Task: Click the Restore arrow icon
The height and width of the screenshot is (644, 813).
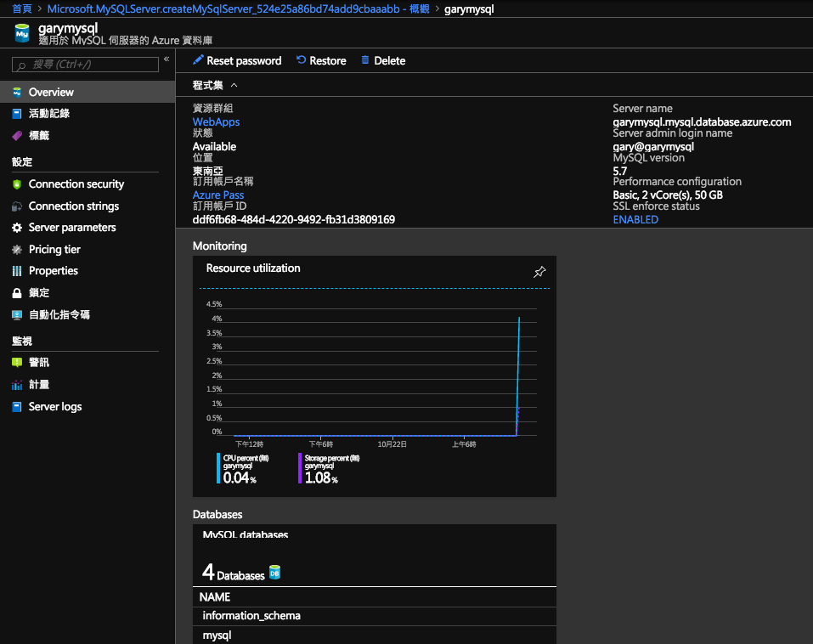Action: point(301,60)
